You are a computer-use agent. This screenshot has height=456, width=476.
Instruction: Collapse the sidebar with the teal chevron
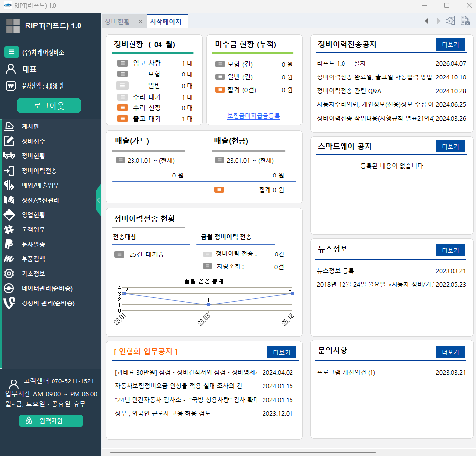coord(99,200)
